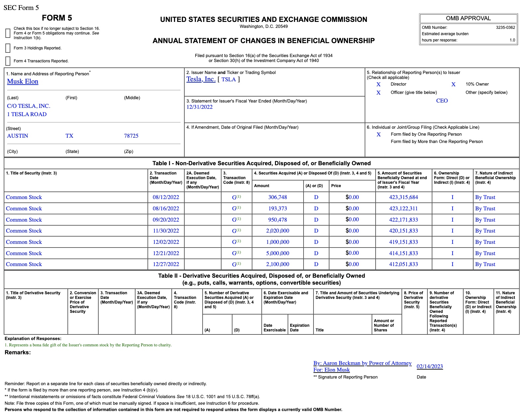Click the owned amount 412,051,833
Screen dimensions: 522x420
[x=403, y=264]
